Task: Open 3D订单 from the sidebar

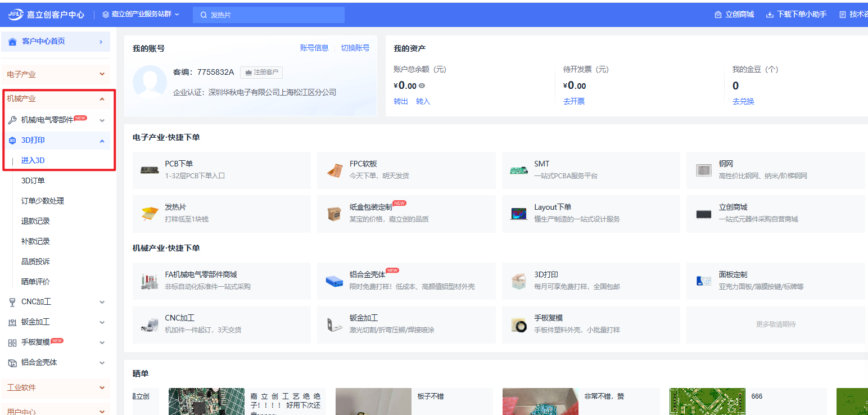Action: 33,181
